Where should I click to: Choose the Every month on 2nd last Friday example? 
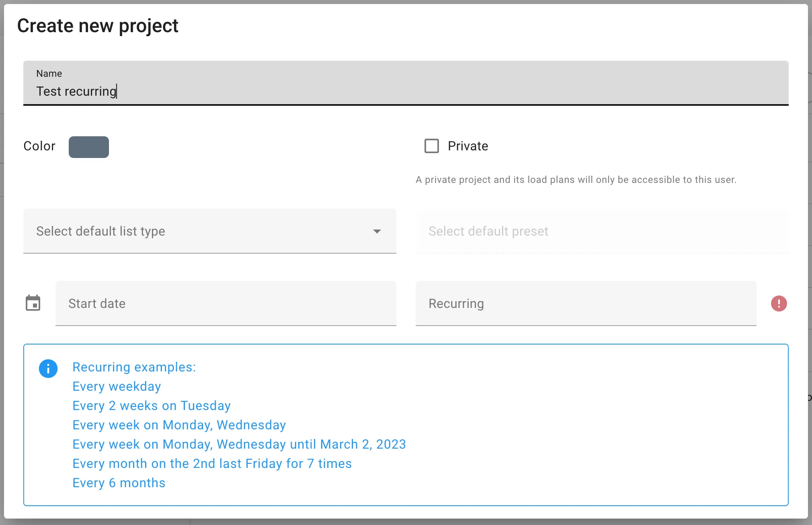212,463
